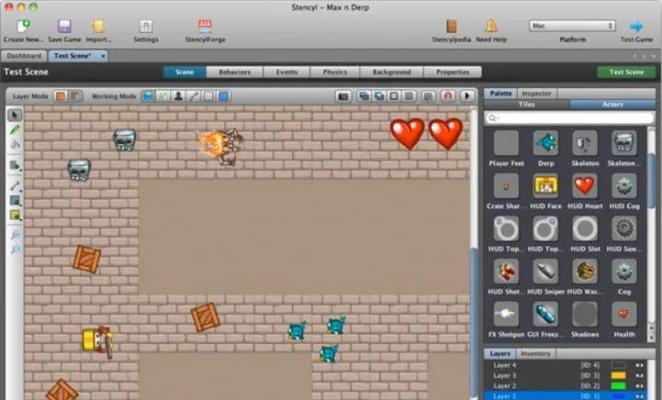Click the red magnet snapping icon
662x400 pixels.
pos(448,96)
